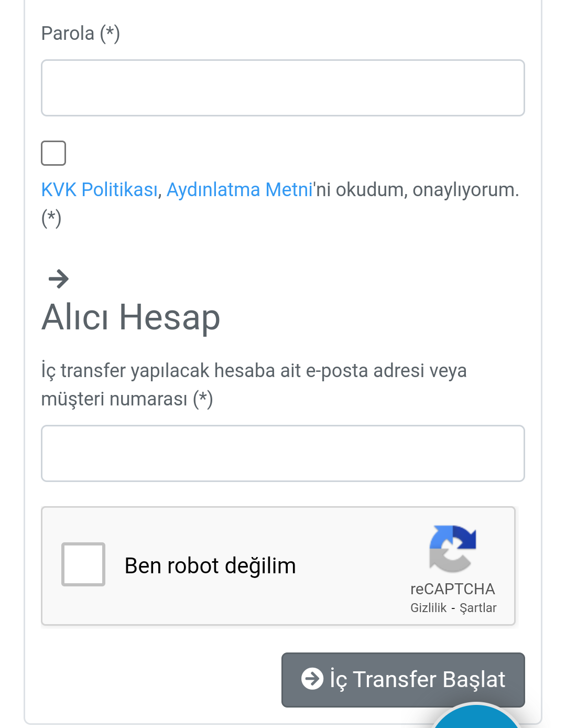Viewport: 566px width, 728px height.
Task: Click the Parola (*) label
Action: pyautogui.click(x=81, y=34)
